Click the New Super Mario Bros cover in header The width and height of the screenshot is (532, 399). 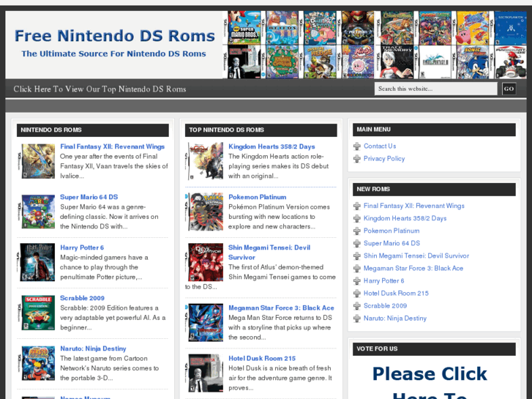click(244, 28)
